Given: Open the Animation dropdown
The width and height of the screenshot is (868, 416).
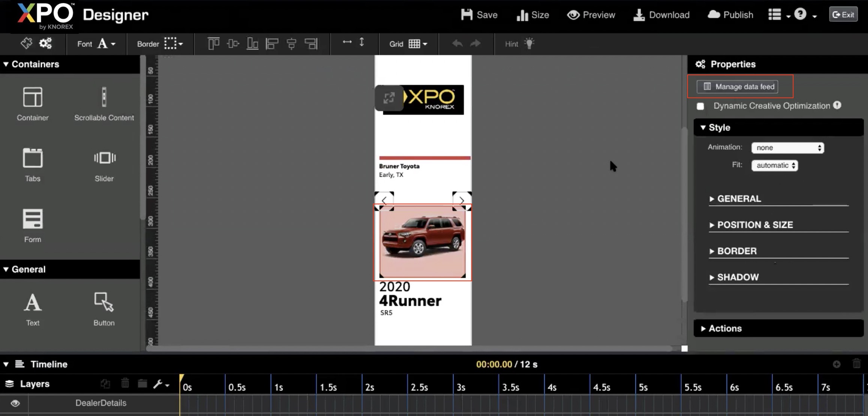Looking at the screenshot, I should [x=787, y=148].
